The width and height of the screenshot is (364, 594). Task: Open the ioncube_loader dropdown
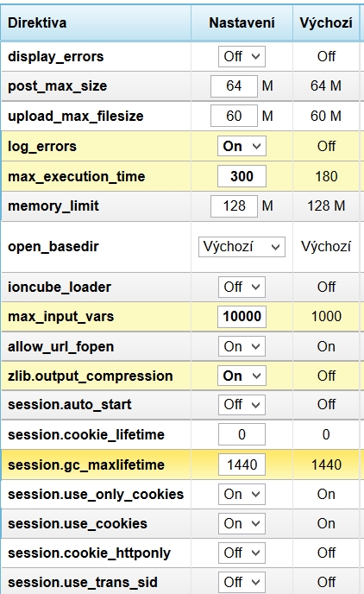point(242,288)
